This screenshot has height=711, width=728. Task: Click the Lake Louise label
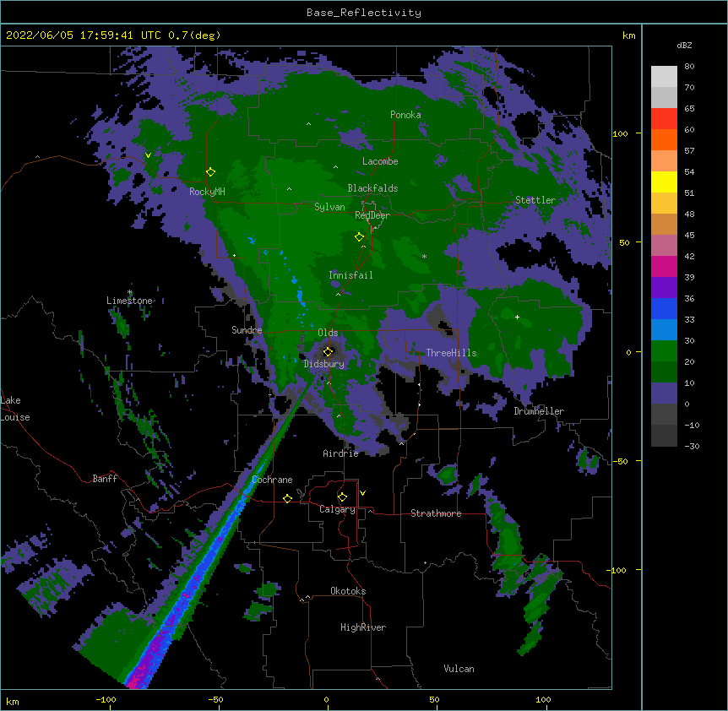click(x=15, y=409)
